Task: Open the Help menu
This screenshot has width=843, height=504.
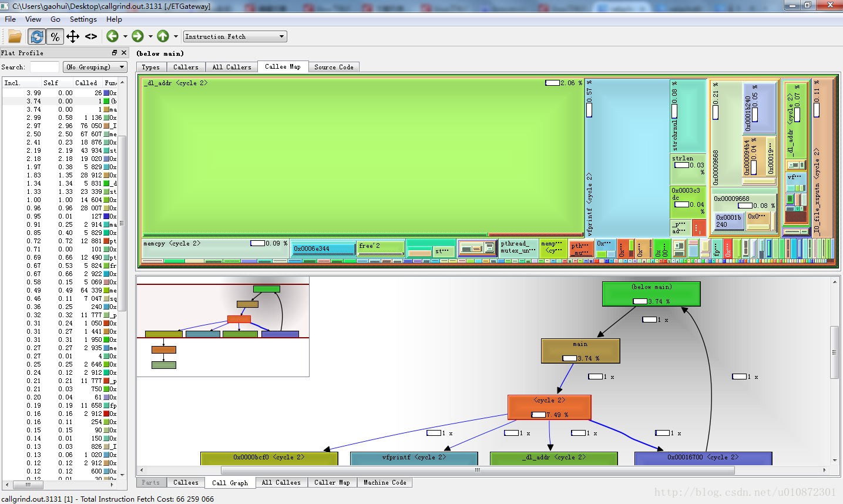Action: click(114, 19)
